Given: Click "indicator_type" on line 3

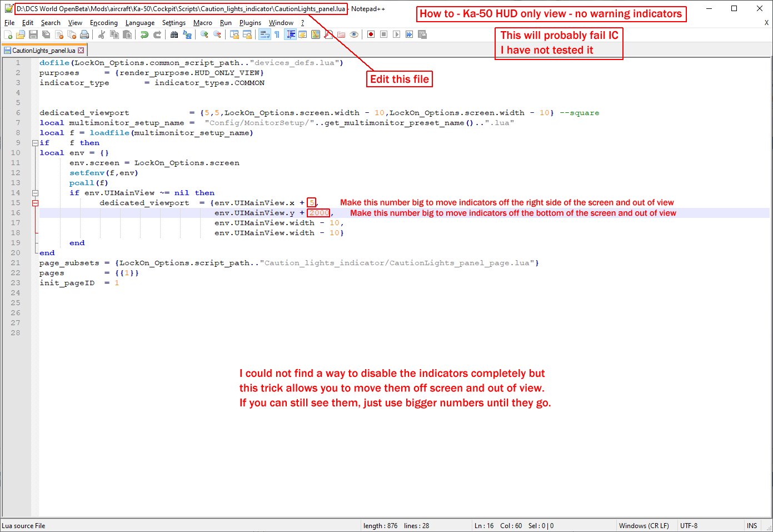Looking at the screenshot, I should 74,83.
